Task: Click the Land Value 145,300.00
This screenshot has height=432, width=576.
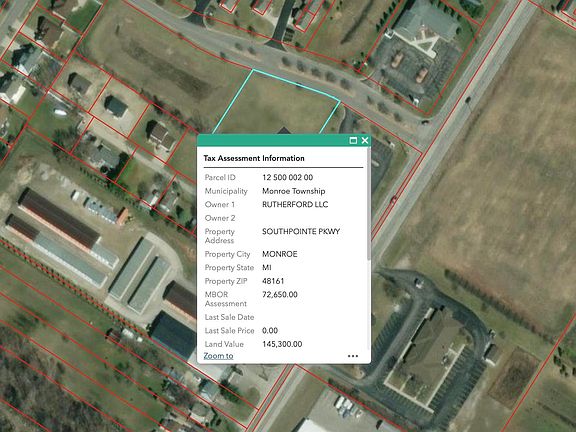Action: [282, 344]
